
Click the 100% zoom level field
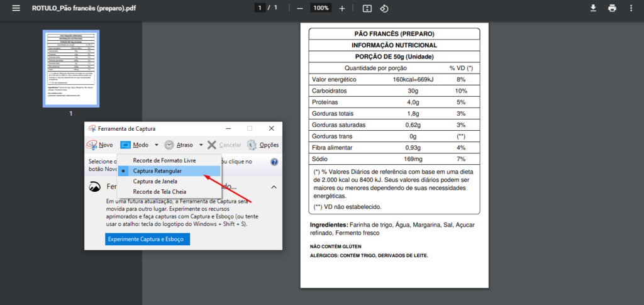pos(321,8)
